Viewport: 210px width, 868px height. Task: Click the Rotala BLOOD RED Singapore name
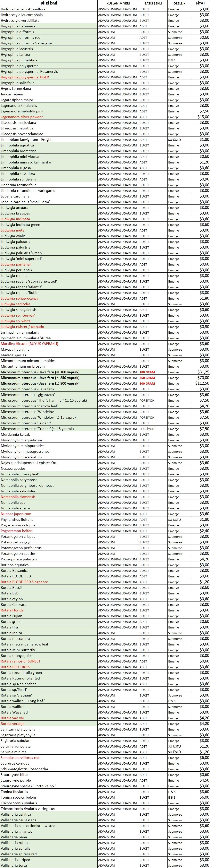(24, 582)
